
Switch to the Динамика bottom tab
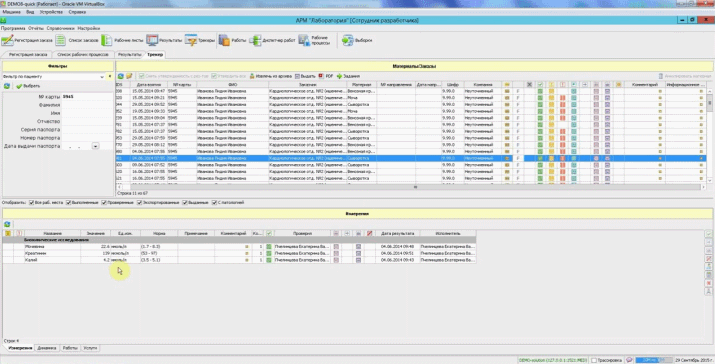click(47, 348)
